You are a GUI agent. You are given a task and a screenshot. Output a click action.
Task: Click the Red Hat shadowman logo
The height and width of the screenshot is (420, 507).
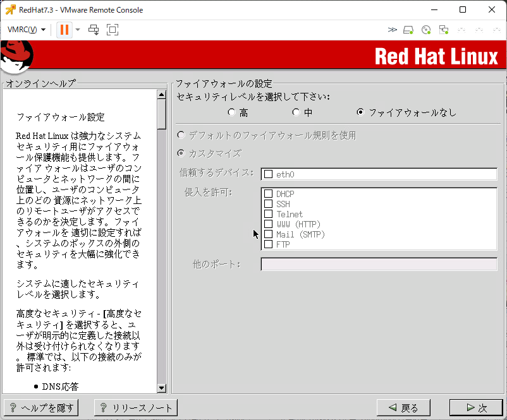pos(16,57)
